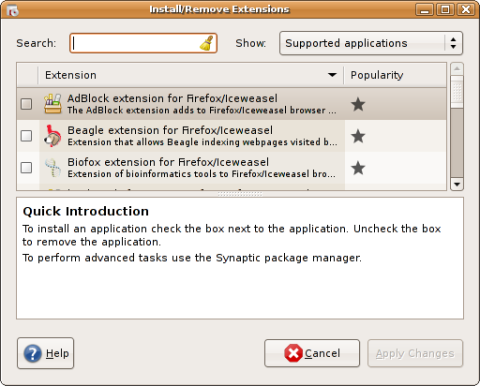Image resolution: width=480 pixels, height=386 pixels.
Task: Minimize the Install/Remove Extensions window
Action: [x=424, y=10]
